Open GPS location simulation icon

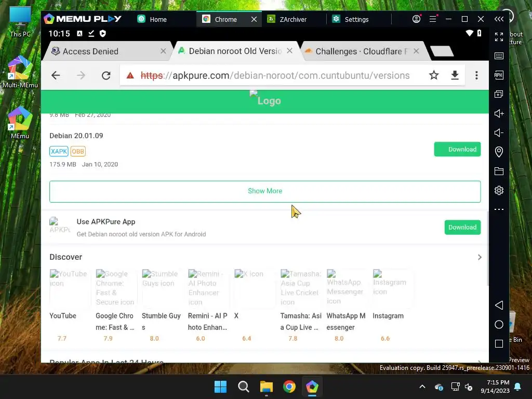499,152
